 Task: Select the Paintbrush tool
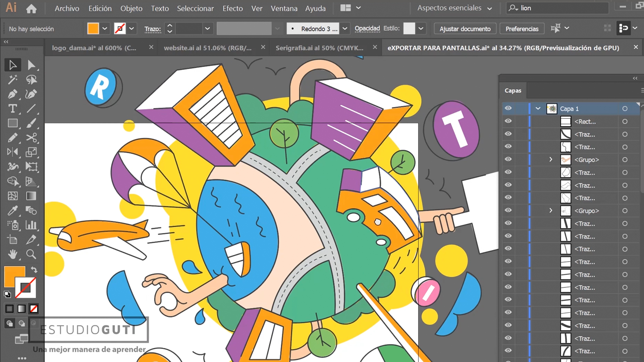point(31,123)
